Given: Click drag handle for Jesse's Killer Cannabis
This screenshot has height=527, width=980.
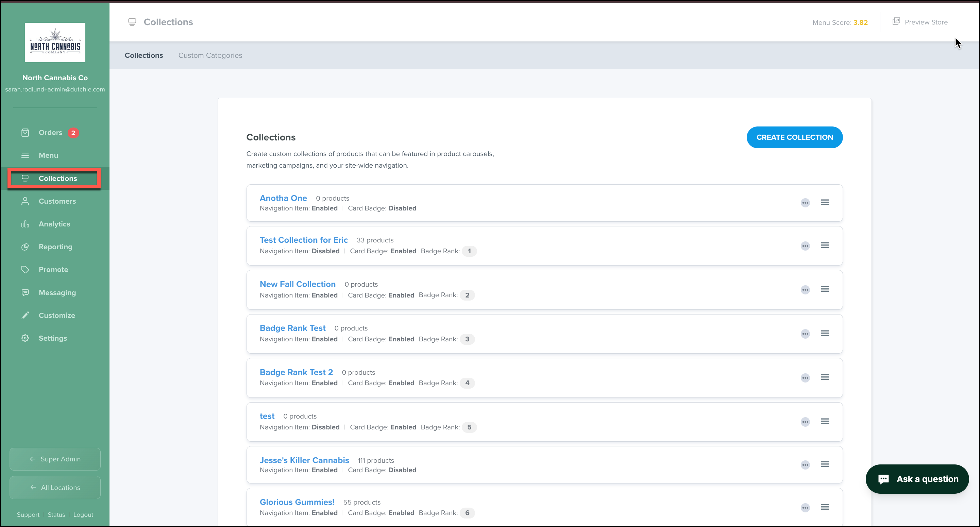Looking at the screenshot, I should pyautogui.click(x=825, y=464).
